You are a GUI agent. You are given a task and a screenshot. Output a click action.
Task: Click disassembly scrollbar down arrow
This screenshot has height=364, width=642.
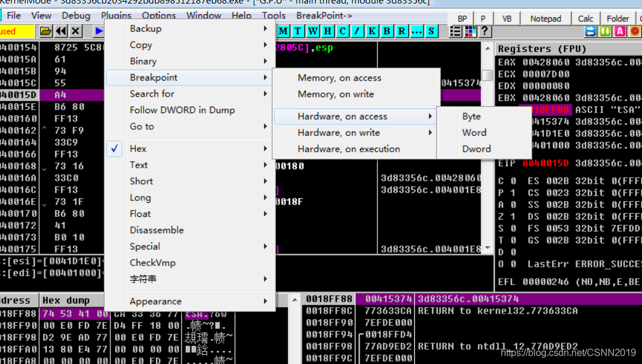(x=487, y=248)
